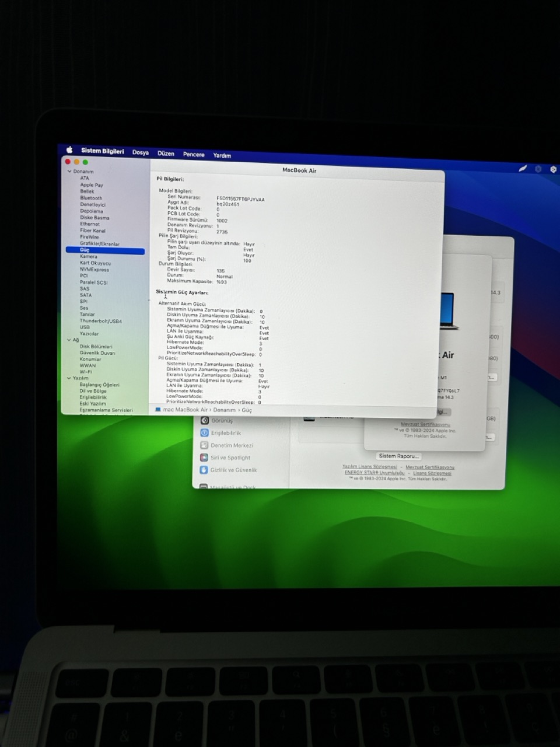Screen dimensions: 560x747
Task: Select PCI in the sidebar
Action: [x=83, y=275]
